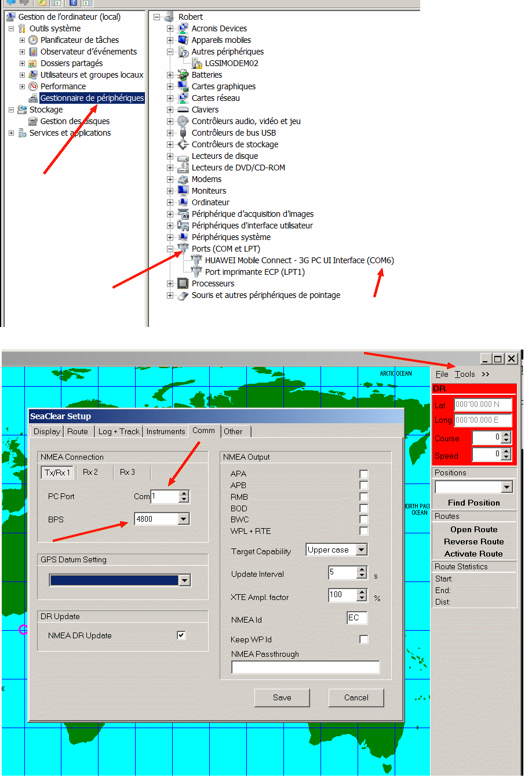Open the BPS 4800 dropdown
The width and height of the screenshot is (532, 778).
pyautogui.click(x=184, y=519)
